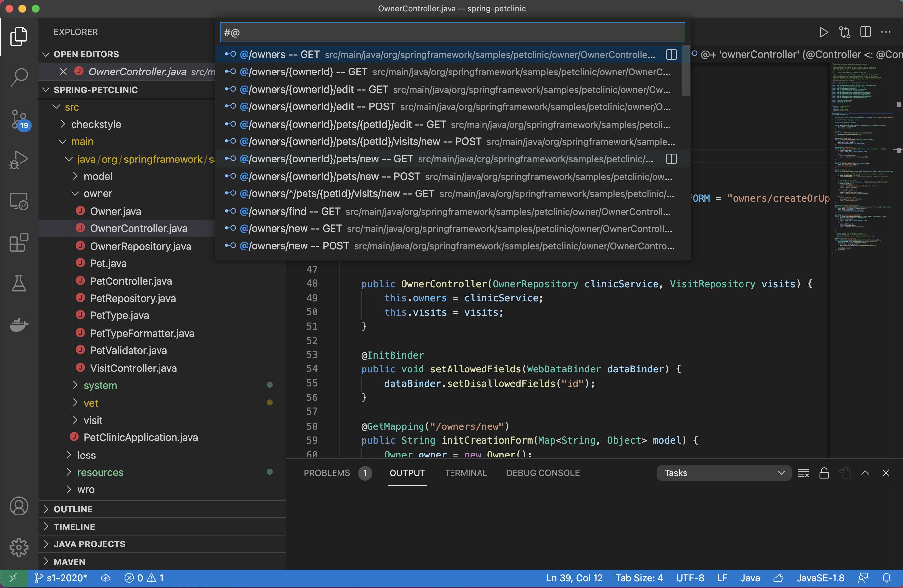Open feedback icon in status bar

coord(863,578)
